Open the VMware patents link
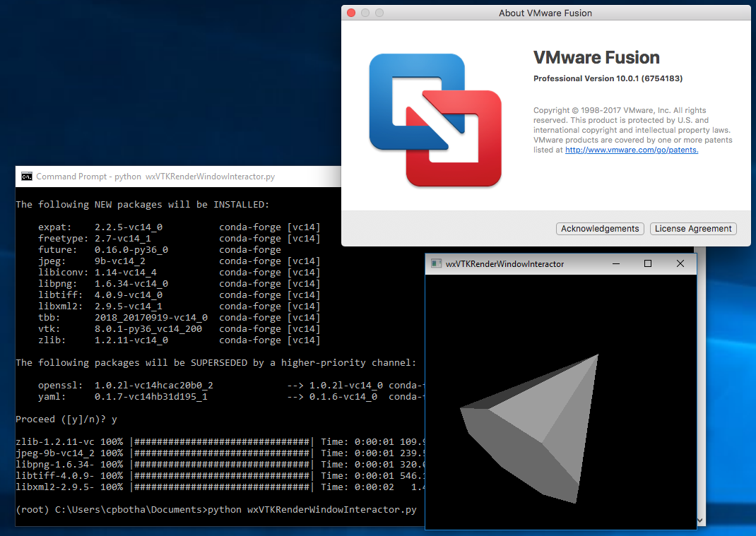756x536 pixels. click(632, 150)
